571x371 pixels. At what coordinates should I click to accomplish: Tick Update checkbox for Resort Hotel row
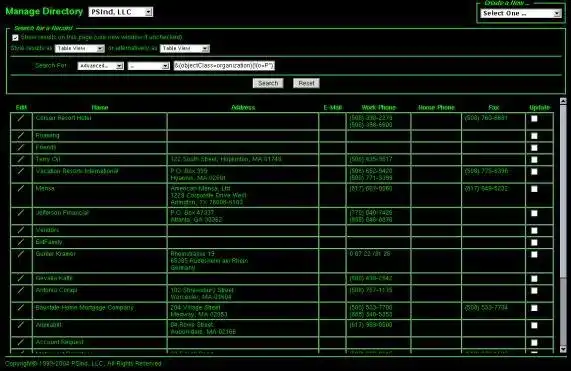pos(534,118)
